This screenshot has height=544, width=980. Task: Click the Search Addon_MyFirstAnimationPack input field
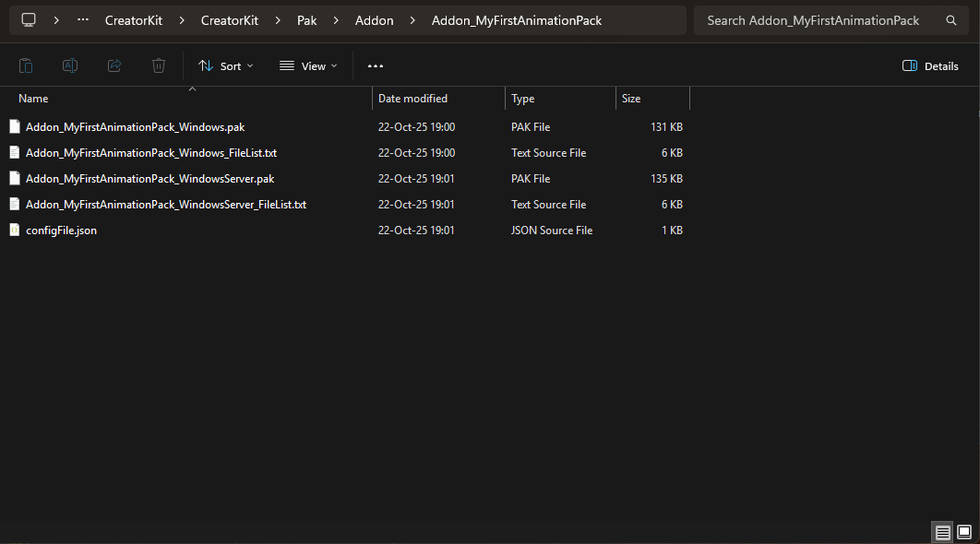(812, 20)
